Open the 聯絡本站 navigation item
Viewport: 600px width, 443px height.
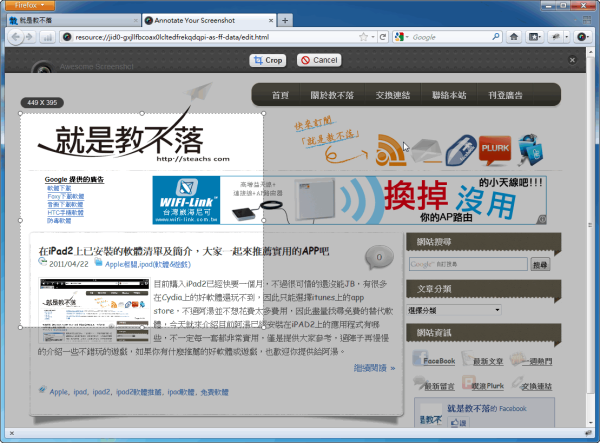coord(449,95)
